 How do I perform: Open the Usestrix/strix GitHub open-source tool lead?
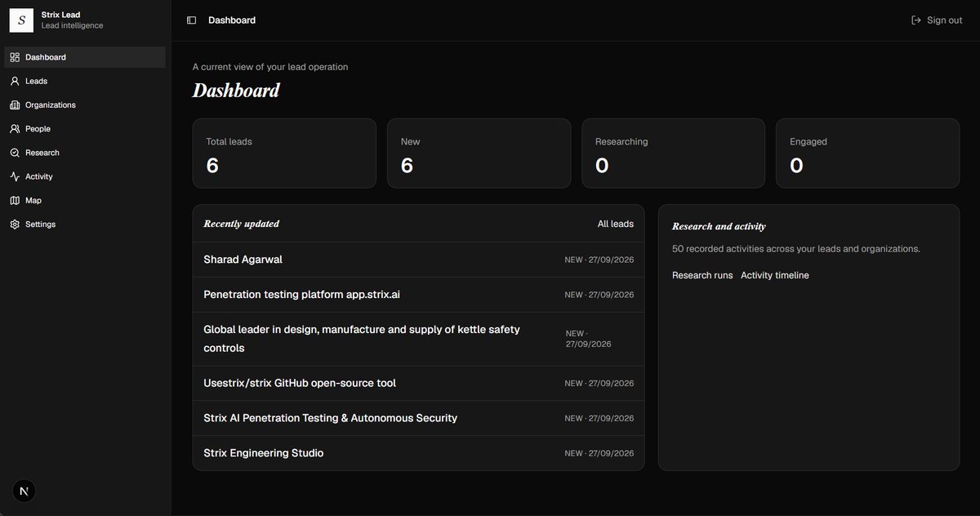[x=418, y=383]
